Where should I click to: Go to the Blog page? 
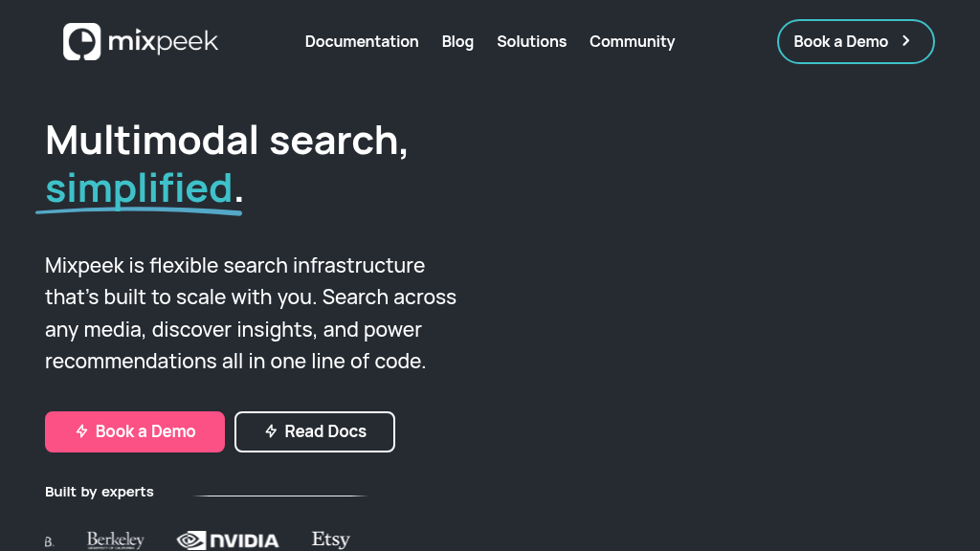457,41
